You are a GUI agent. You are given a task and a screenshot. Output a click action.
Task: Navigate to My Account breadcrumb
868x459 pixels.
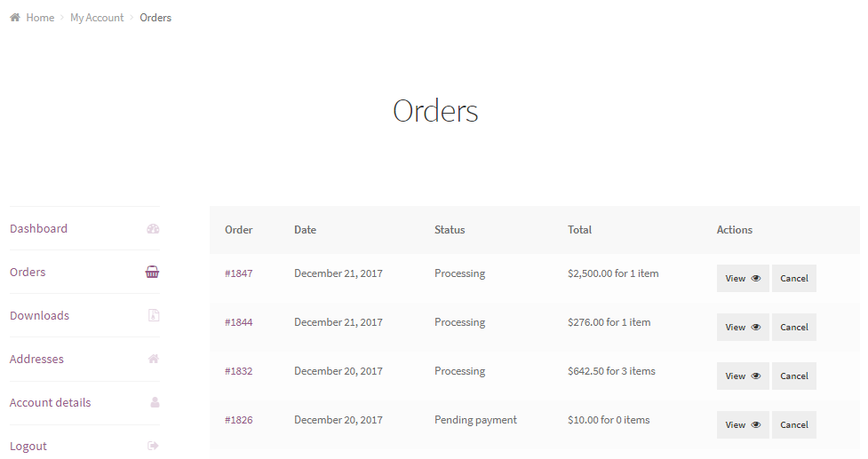pyautogui.click(x=97, y=18)
